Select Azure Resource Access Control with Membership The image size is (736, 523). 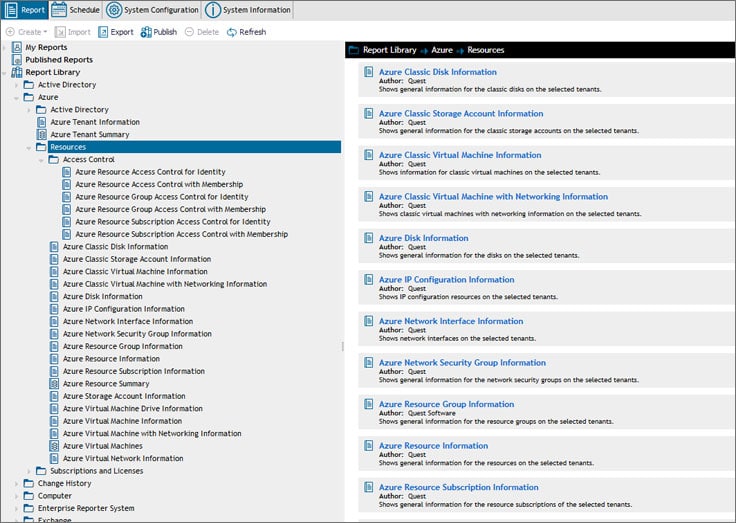pos(159,185)
